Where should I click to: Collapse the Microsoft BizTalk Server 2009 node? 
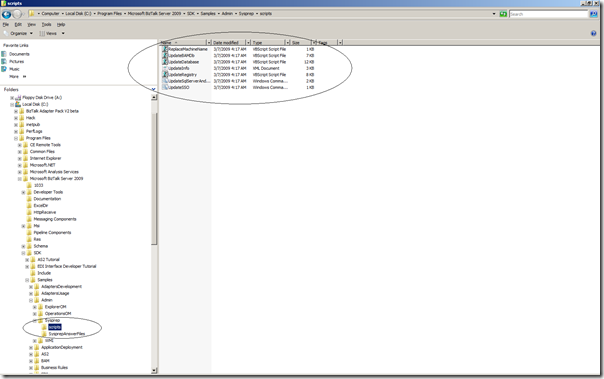[20, 179]
